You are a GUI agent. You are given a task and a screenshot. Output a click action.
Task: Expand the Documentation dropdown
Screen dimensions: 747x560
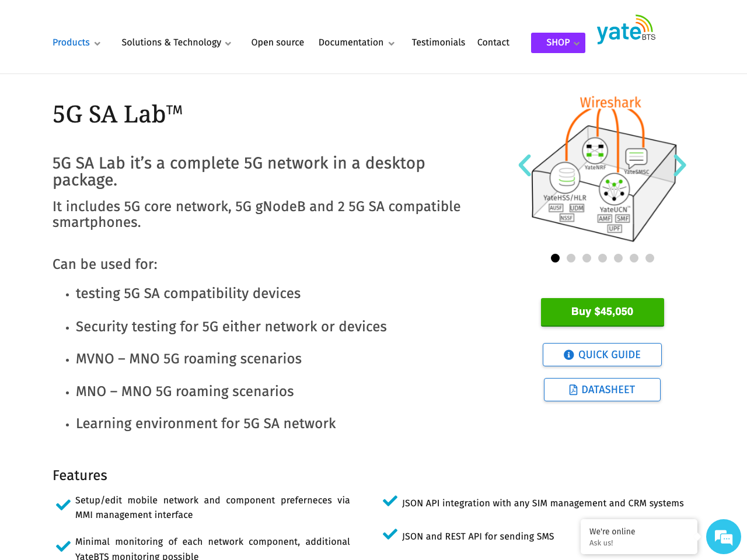coord(356,42)
